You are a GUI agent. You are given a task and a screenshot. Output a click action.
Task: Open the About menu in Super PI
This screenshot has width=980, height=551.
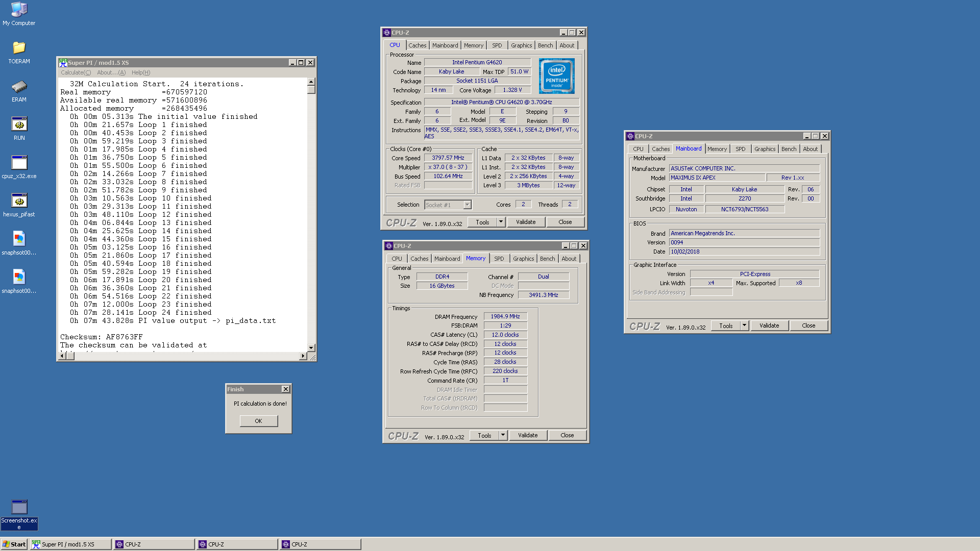point(111,72)
